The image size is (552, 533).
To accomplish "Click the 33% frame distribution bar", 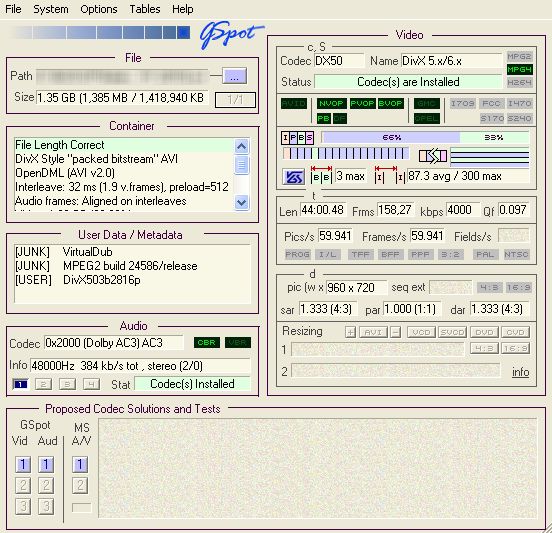I will click(494, 137).
